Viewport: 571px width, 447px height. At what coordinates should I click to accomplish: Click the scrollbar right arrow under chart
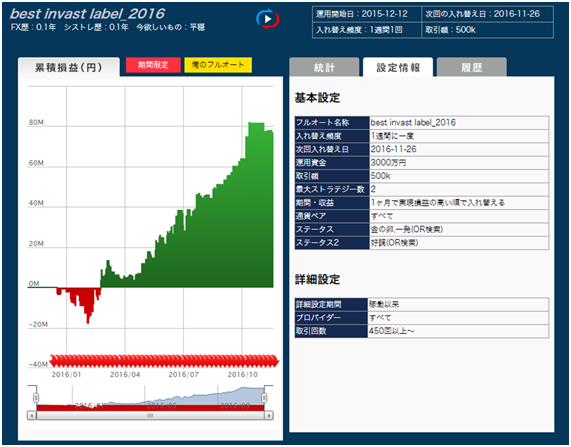pyautogui.click(x=269, y=415)
